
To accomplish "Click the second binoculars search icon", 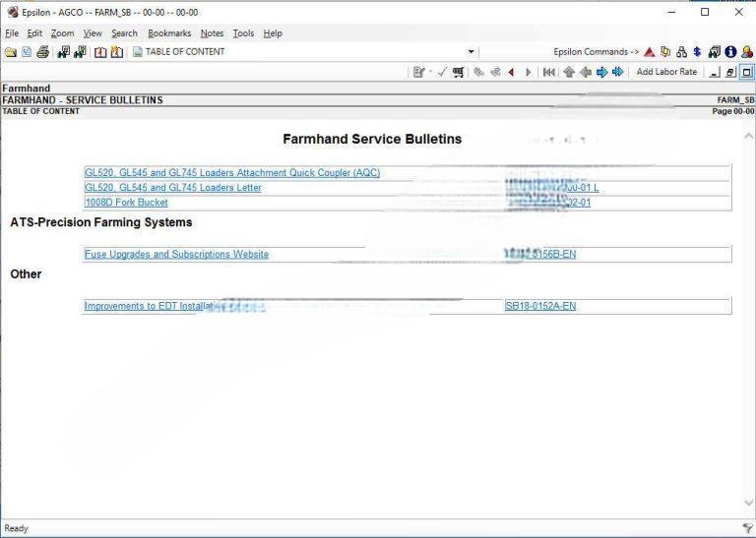I will pyautogui.click(x=80, y=52).
